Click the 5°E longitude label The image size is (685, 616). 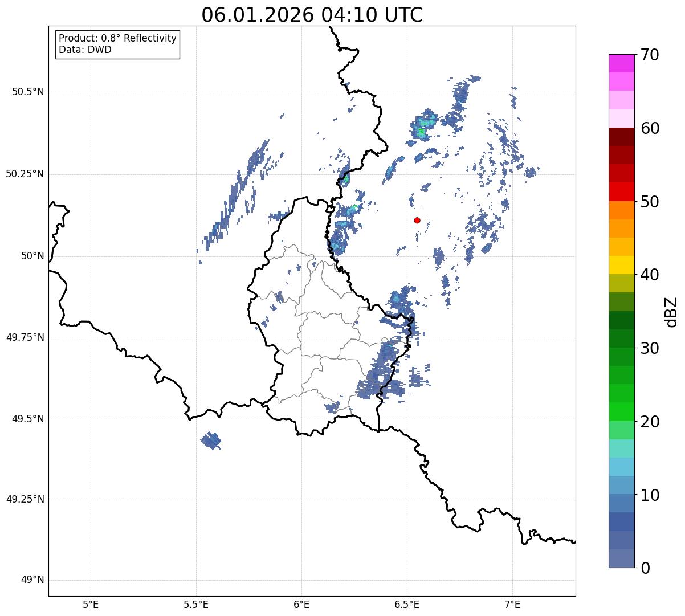[91, 604]
